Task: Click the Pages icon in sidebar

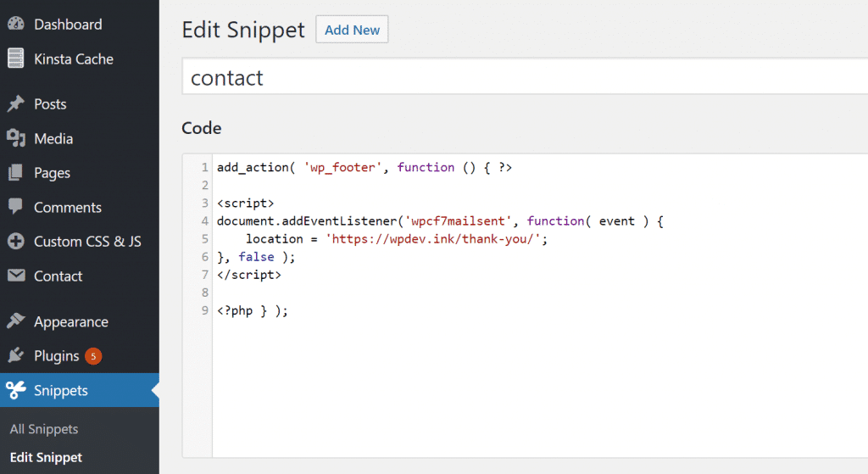Action: pos(15,173)
